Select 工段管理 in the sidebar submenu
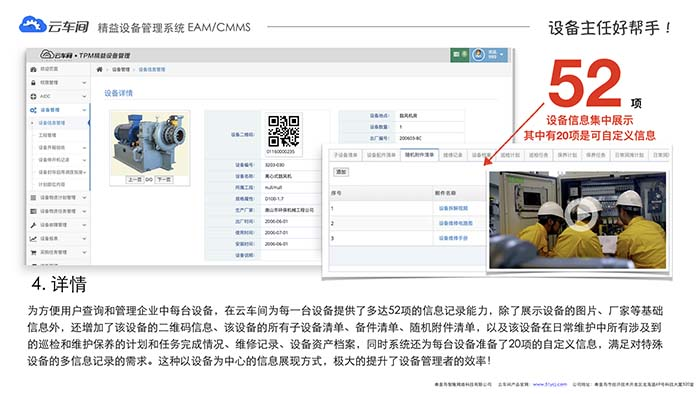This screenshot has width=700, height=394. (x=47, y=135)
